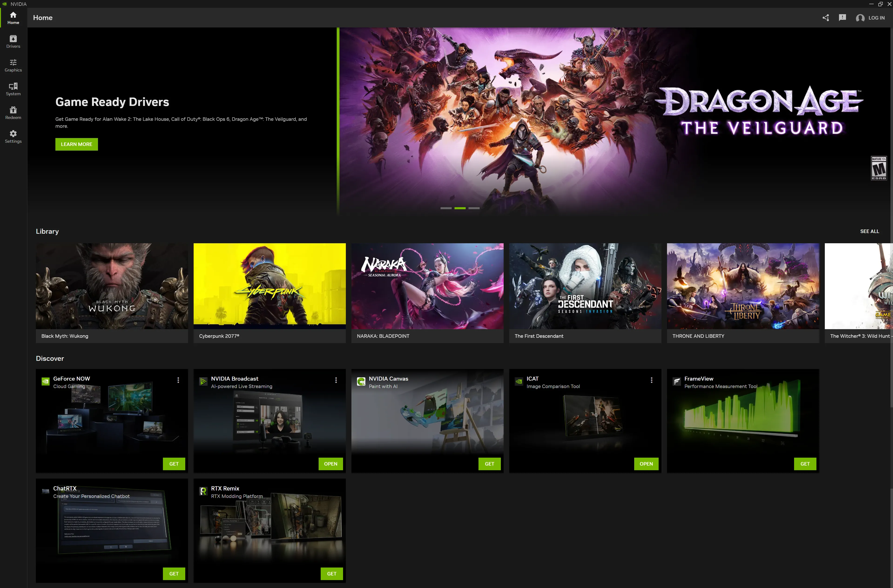Open the Graphics section in the sidebar

point(13,65)
